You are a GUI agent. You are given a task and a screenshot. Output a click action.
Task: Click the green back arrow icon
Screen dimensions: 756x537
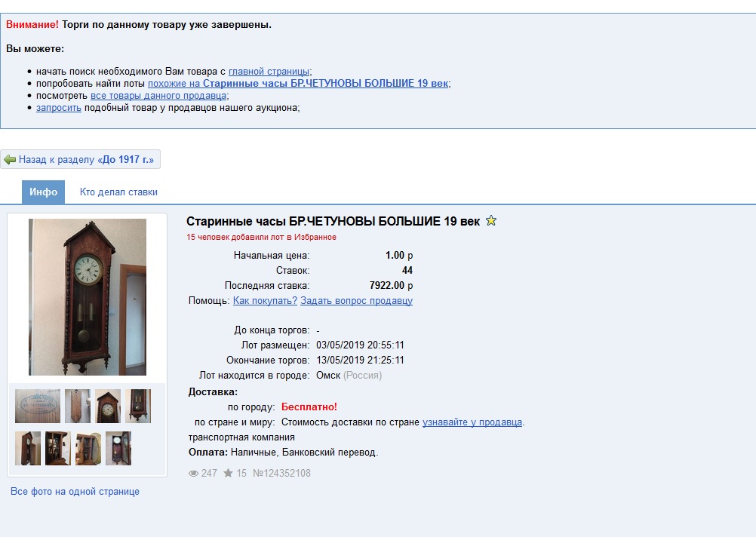tap(10, 160)
